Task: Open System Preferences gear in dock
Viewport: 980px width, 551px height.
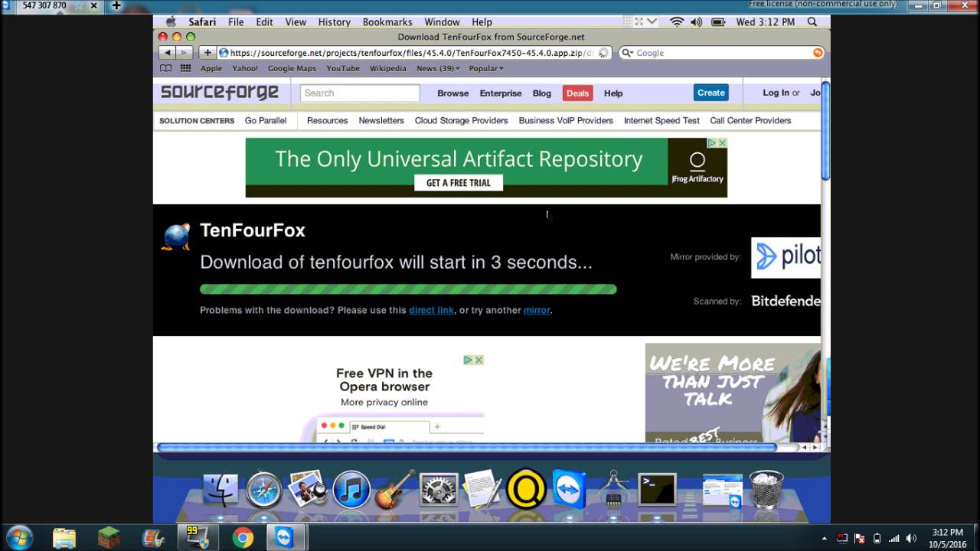Action: point(439,490)
